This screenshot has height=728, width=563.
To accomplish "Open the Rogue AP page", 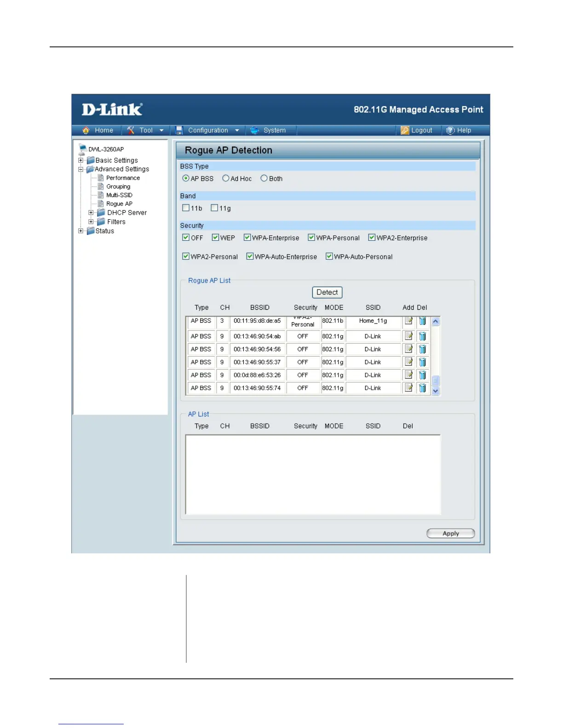I will 119,204.
